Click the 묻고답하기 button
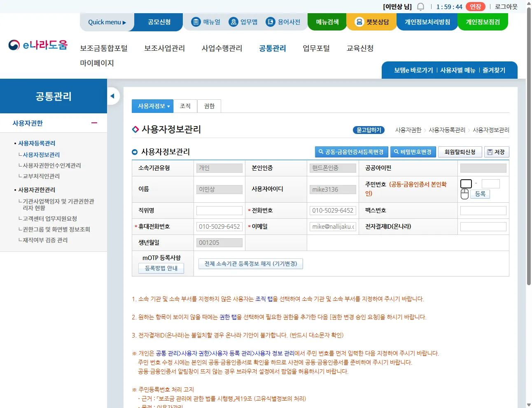 pos(369,130)
